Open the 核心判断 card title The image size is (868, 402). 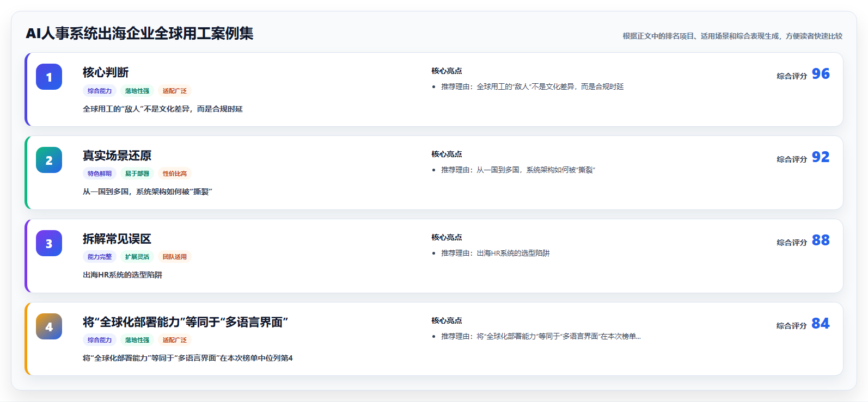pyautogui.click(x=106, y=72)
